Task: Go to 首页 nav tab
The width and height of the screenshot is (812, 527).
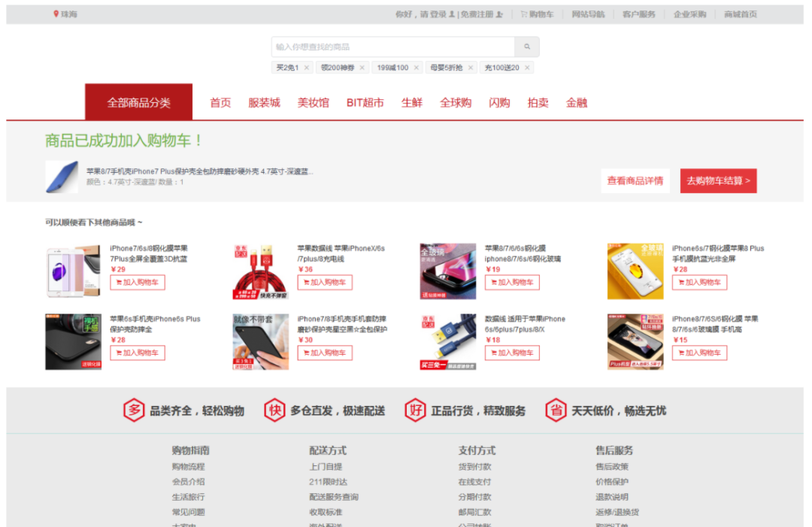Action: coord(220,102)
